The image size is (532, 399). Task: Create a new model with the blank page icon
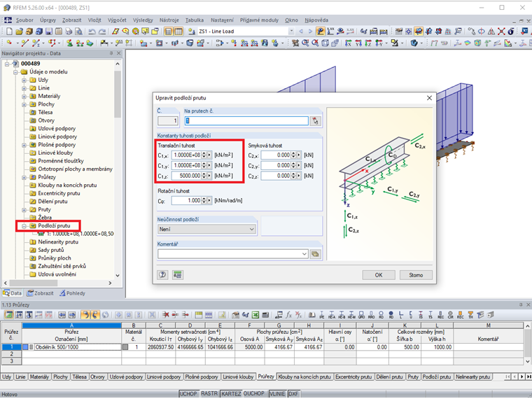click(x=9, y=31)
